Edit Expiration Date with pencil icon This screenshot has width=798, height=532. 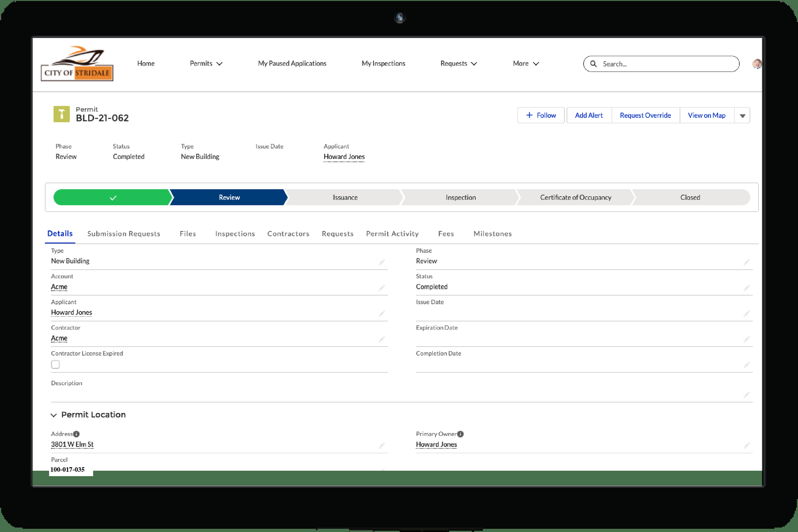(746, 339)
